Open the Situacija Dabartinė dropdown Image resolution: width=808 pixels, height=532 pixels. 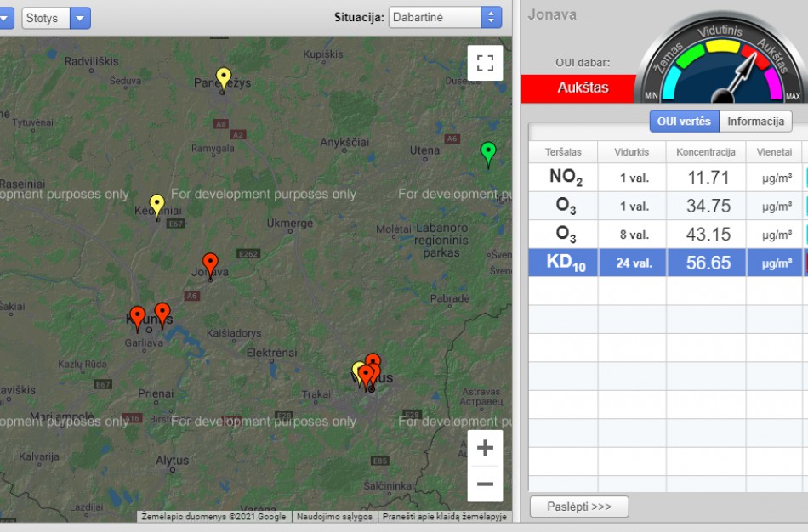pos(445,18)
